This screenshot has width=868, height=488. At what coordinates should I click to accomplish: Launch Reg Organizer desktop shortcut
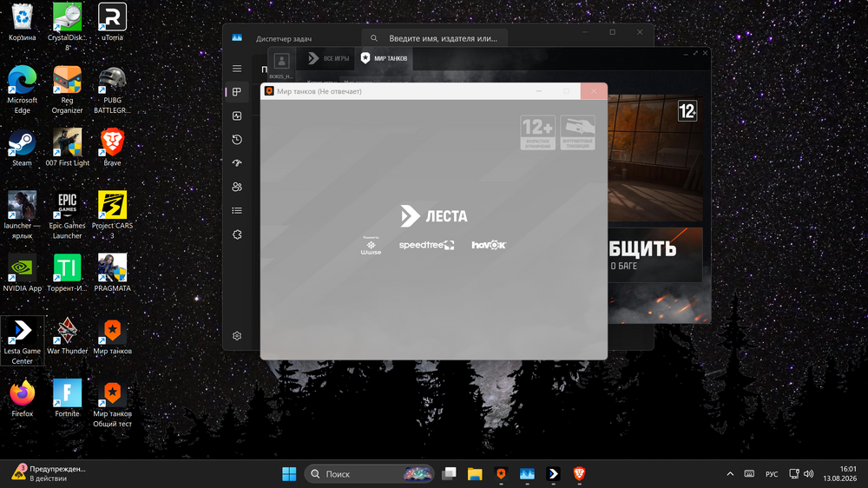point(67,89)
